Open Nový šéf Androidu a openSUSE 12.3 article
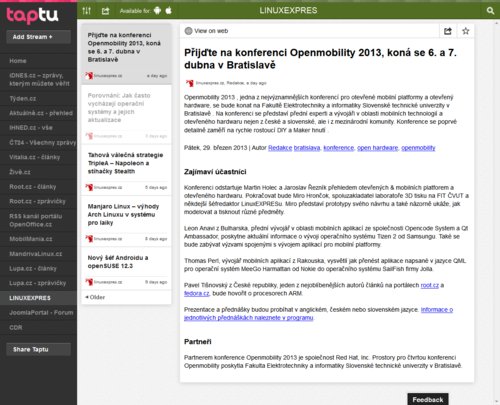The image size is (500, 405). [x=126, y=269]
